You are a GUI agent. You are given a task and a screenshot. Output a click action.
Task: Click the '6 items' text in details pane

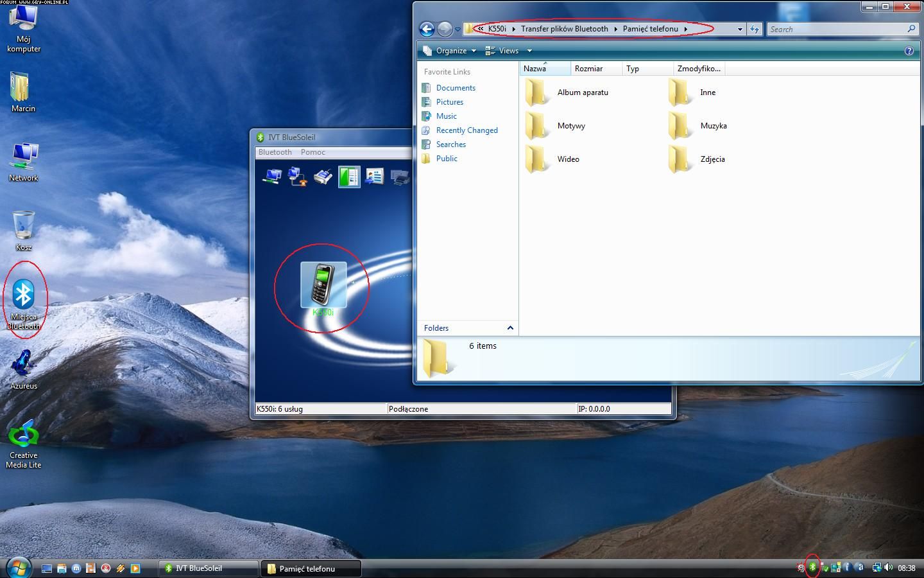483,346
